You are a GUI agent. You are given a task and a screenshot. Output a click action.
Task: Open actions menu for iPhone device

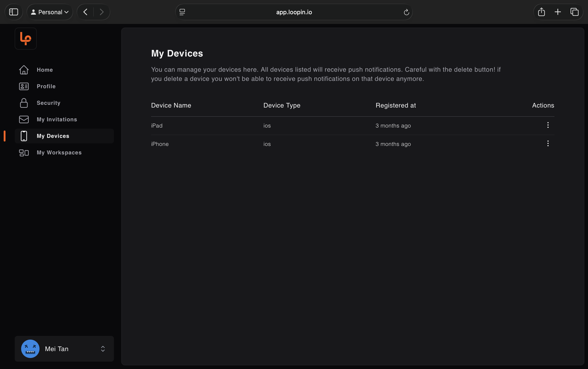click(x=548, y=144)
